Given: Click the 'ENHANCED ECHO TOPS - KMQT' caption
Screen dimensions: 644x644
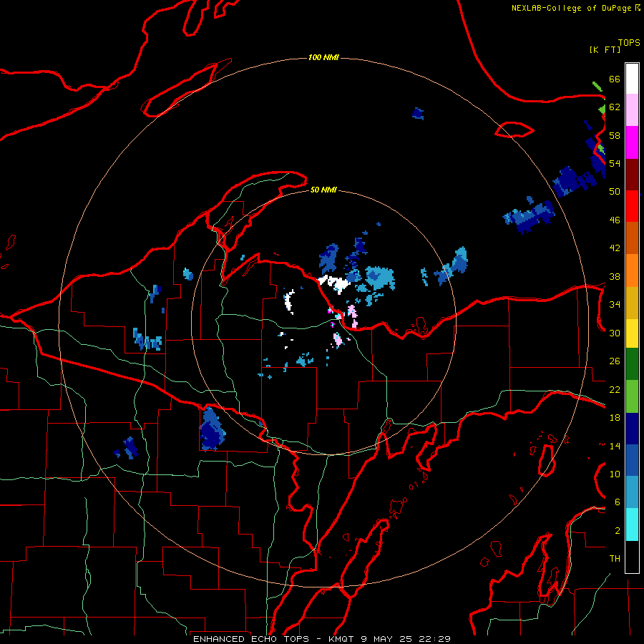Looking at the screenshot, I should [x=273, y=639].
